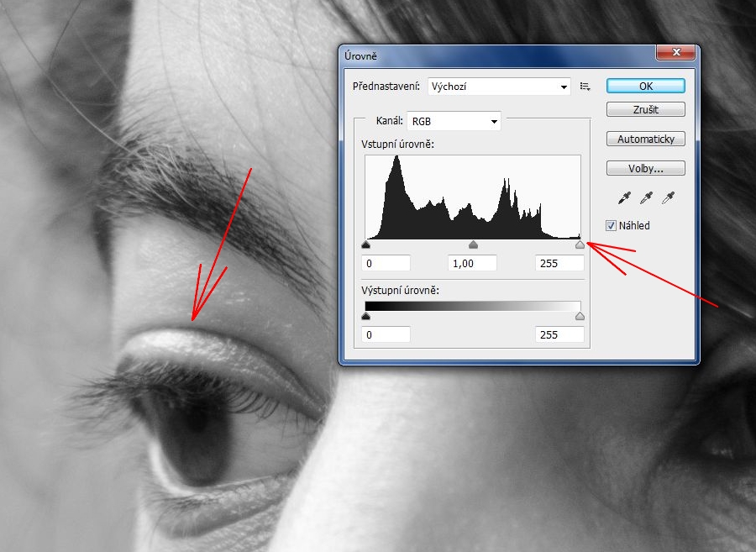
Task: Toggle the Náhled preview checkbox
Action: [x=612, y=225]
